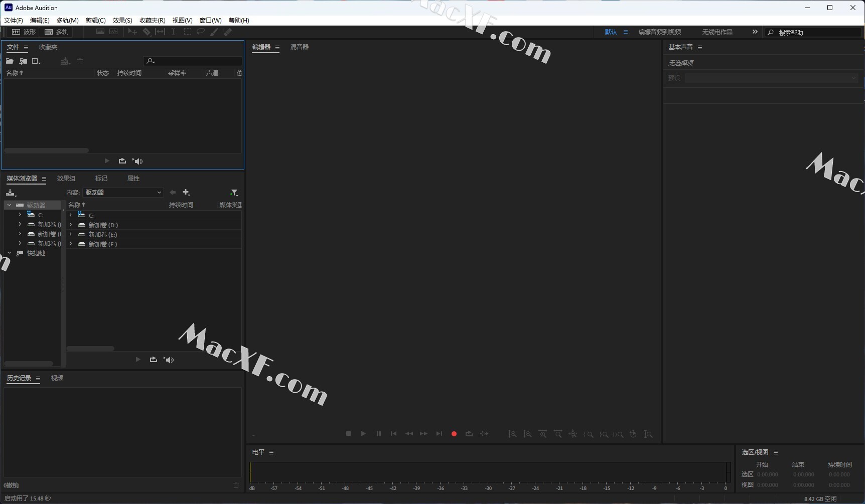This screenshot has width=865, height=504.
Task: Click the Search Help (搜索帮助) field
Action: 813,32
